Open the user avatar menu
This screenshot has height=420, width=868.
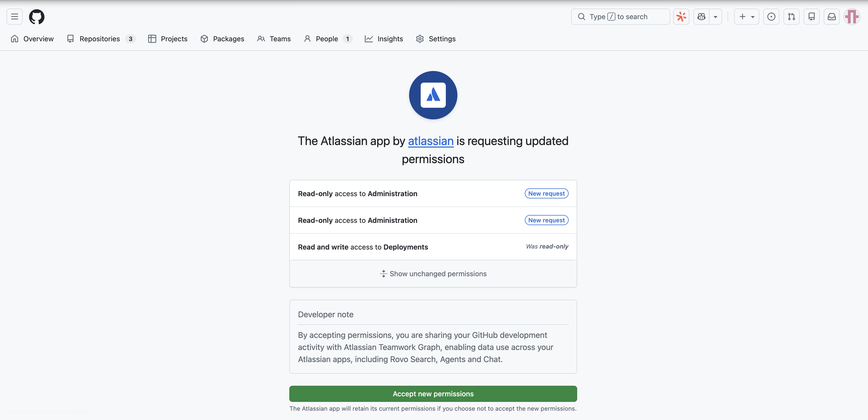point(852,17)
